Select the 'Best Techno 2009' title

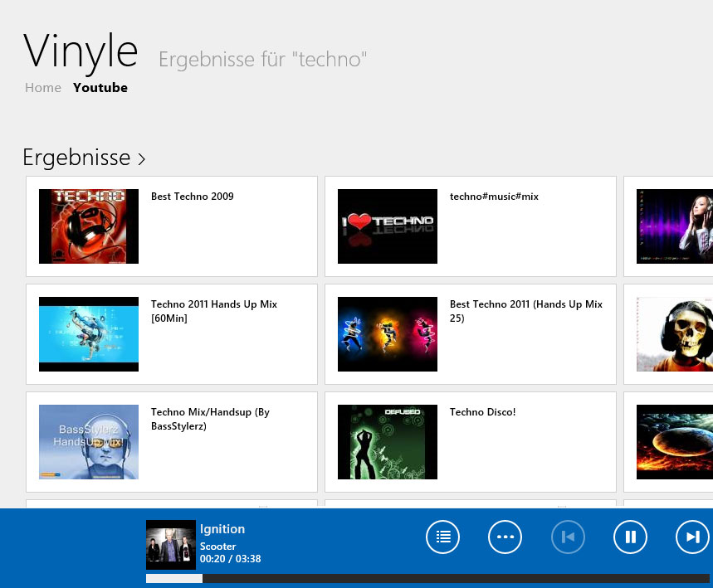tap(193, 197)
